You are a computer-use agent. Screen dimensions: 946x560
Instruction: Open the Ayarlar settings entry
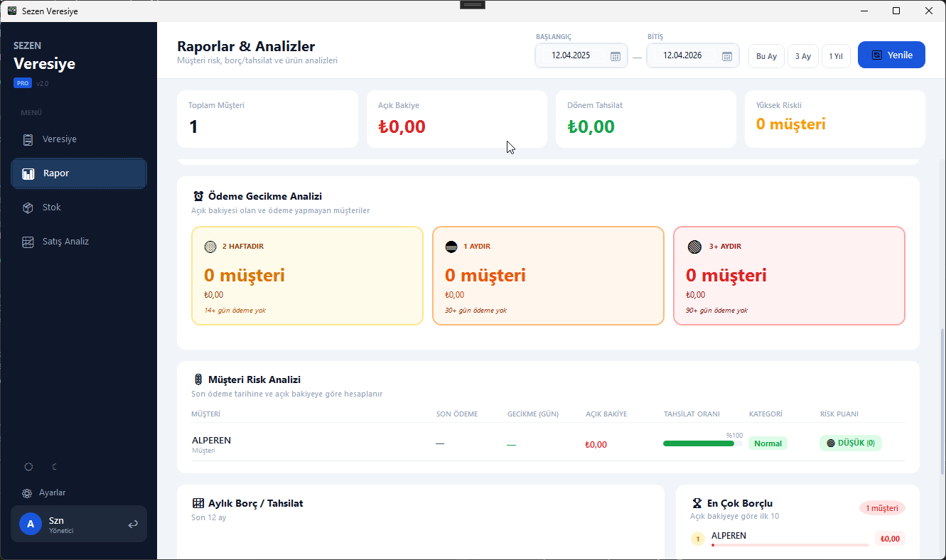pos(44,493)
